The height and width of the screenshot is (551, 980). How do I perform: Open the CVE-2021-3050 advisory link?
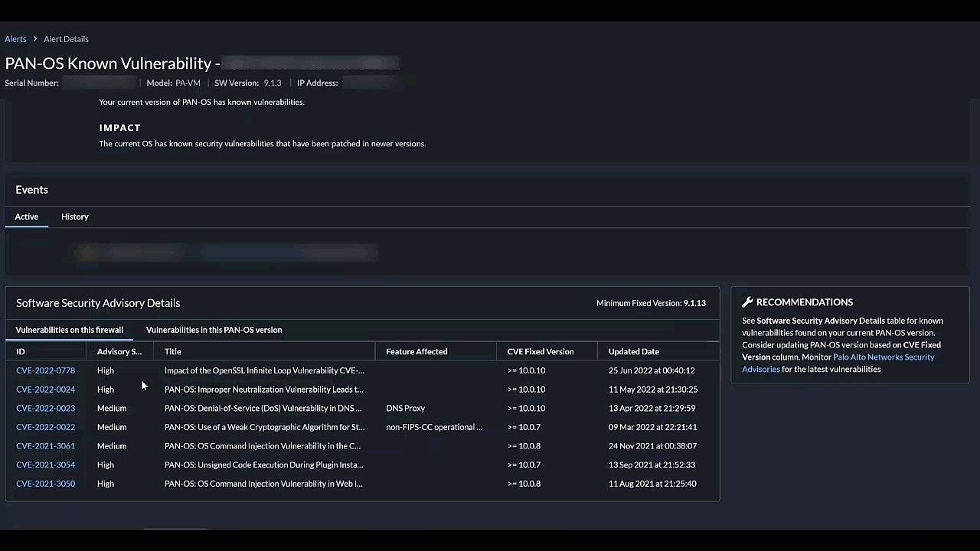click(x=45, y=484)
